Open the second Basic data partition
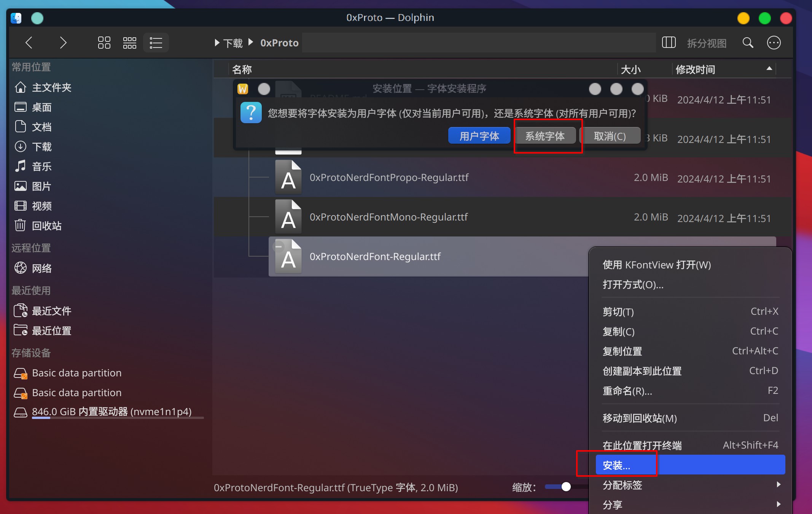812x514 pixels. click(76, 393)
